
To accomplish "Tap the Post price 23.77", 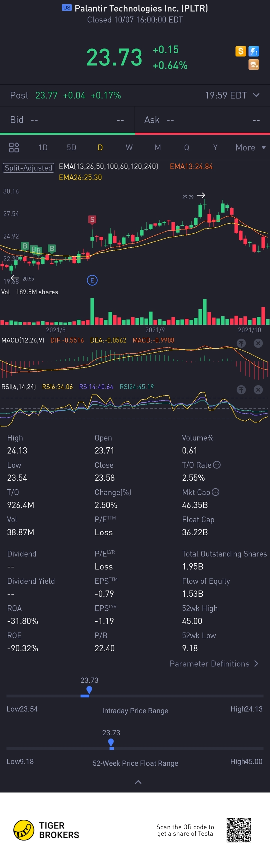I will [x=46, y=95].
